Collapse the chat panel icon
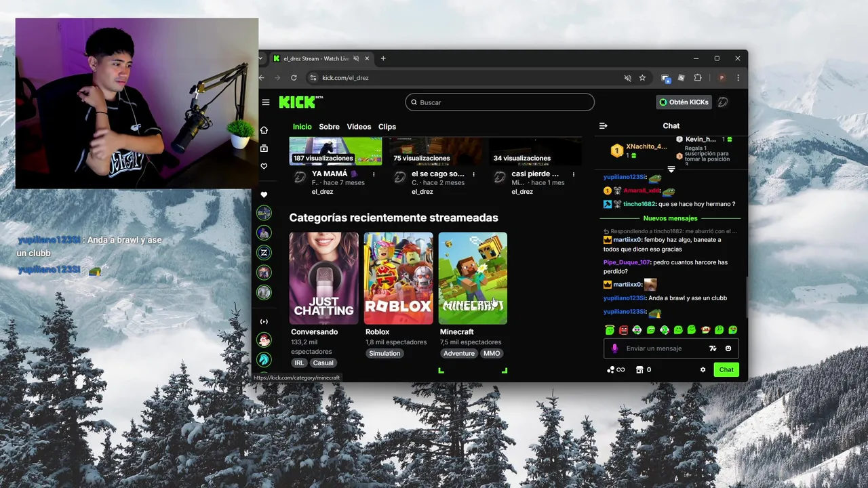Viewport: 868px width, 488px height. (604, 126)
